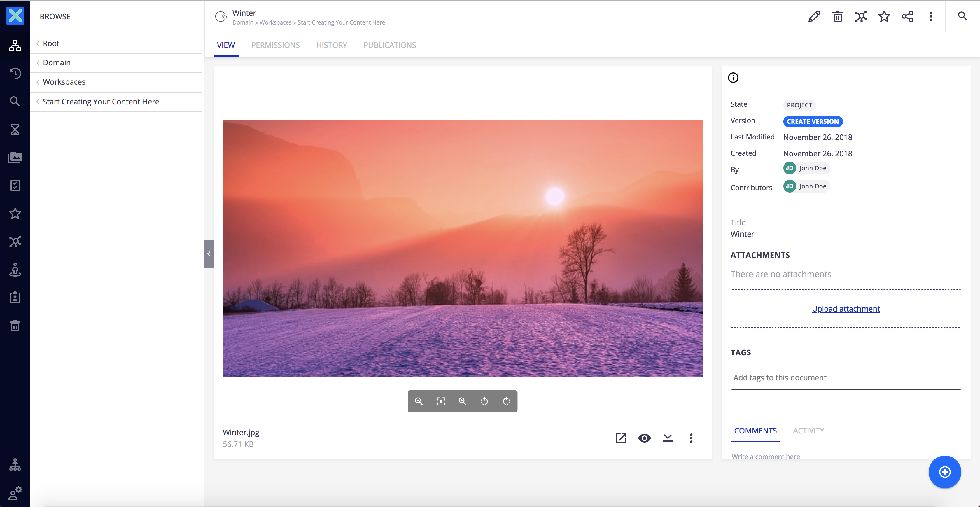Navigate to Start Creating Your Content Here

[116, 102]
